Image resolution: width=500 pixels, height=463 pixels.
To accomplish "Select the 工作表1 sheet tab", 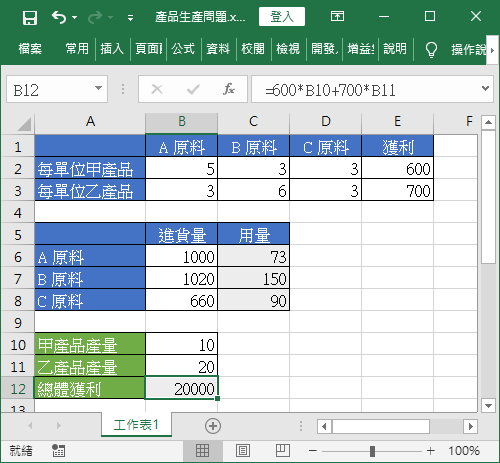I will (136, 424).
